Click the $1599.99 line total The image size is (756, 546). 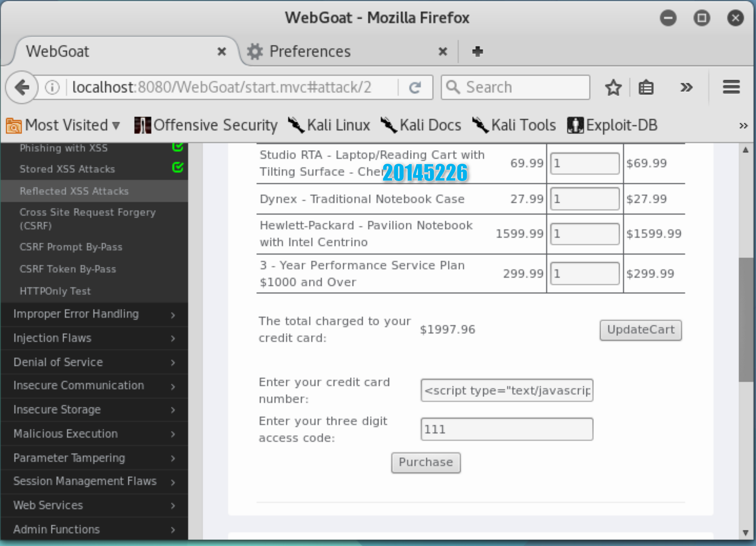654,234
